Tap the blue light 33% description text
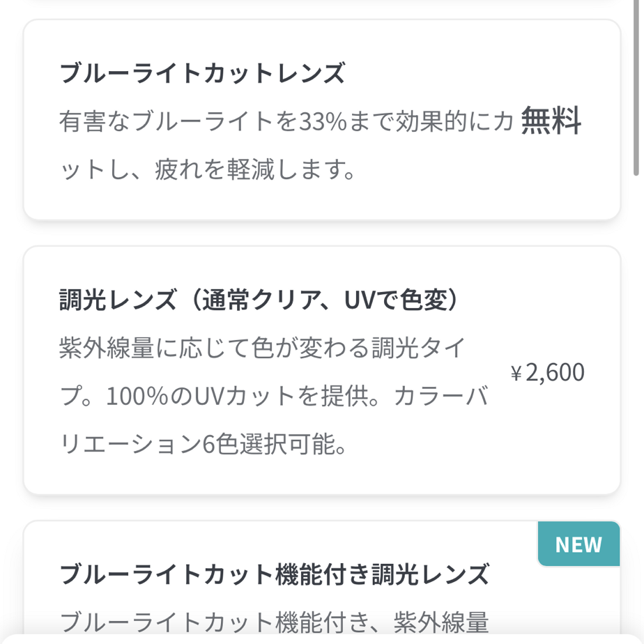This screenshot has width=644, height=644. pyautogui.click(x=286, y=123)
